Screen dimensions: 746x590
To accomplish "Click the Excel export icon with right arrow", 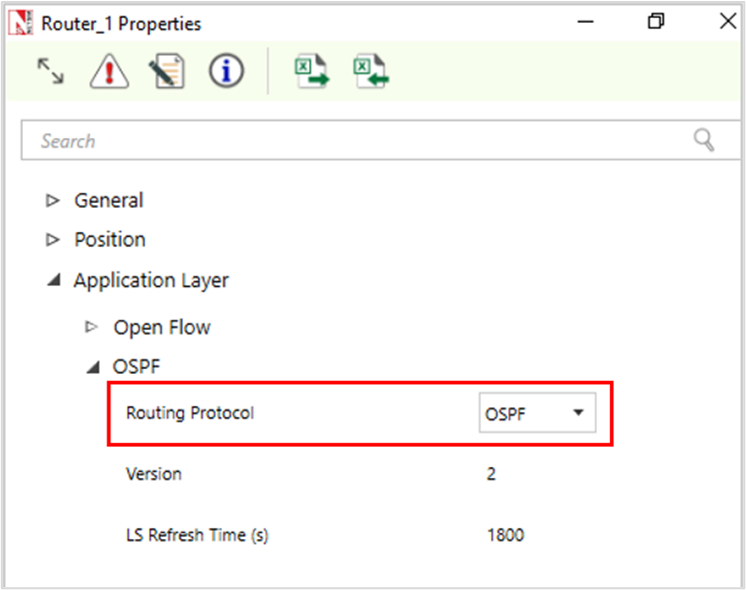I will click(311, 72).
